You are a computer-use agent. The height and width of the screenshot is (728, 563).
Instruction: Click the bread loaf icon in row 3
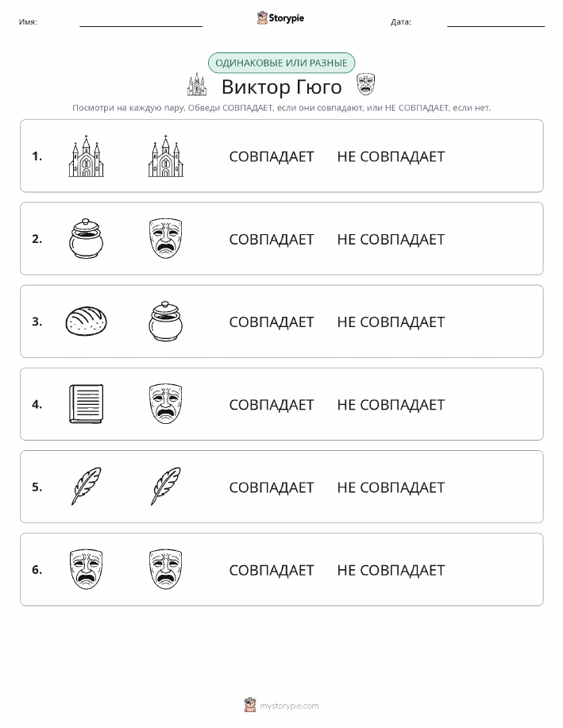pyautogui.click(x=86, y=321)
